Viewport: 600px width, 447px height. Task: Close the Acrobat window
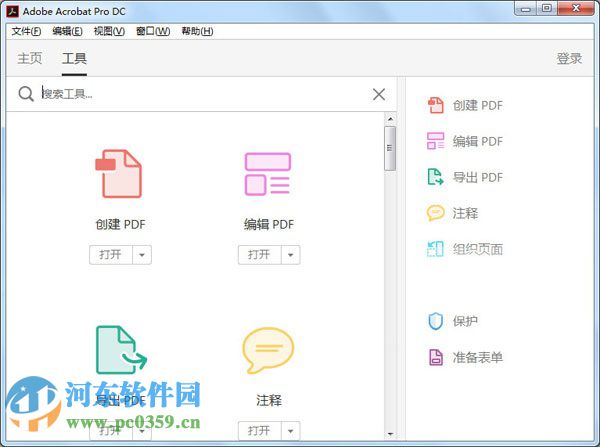coord(576,8)
